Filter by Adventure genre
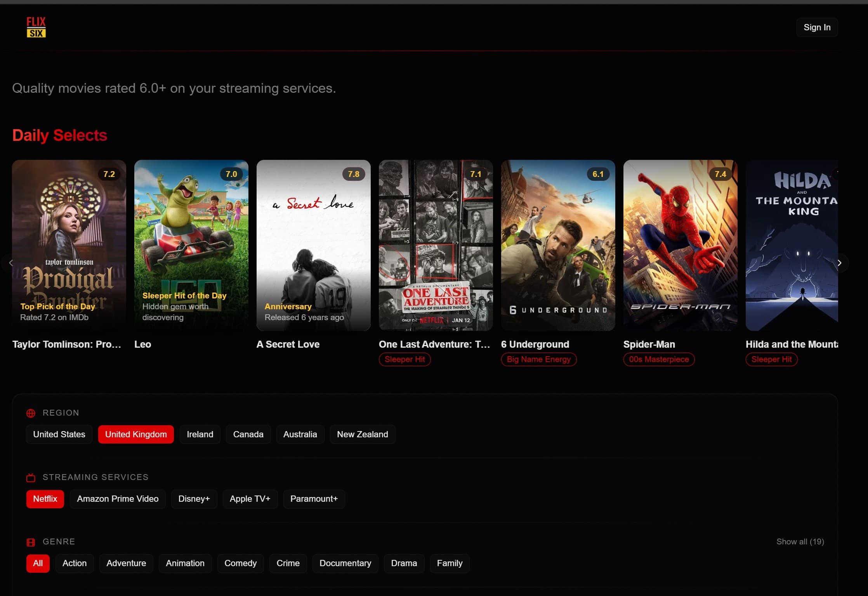This screenshot has height=596, width=868. point(126,563)
